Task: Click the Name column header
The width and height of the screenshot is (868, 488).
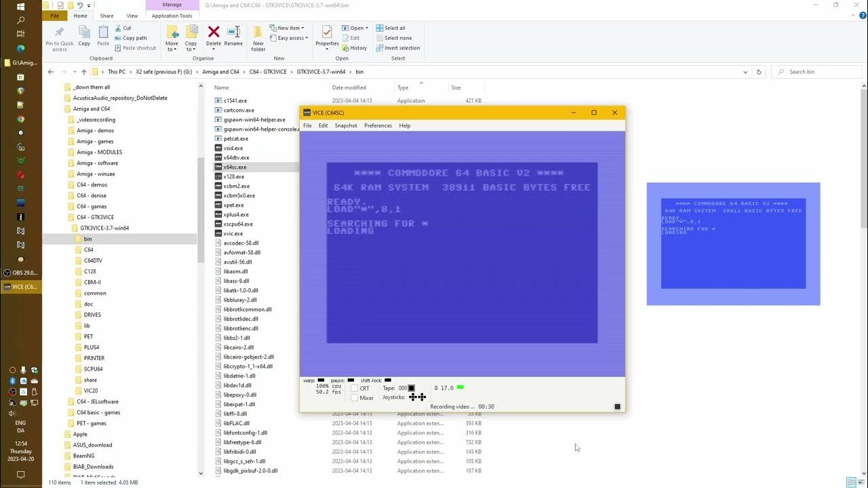Action: [221, 87]
